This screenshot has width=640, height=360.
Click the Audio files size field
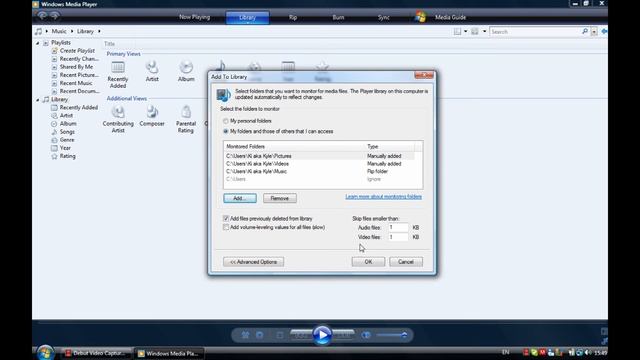[398, 228]
